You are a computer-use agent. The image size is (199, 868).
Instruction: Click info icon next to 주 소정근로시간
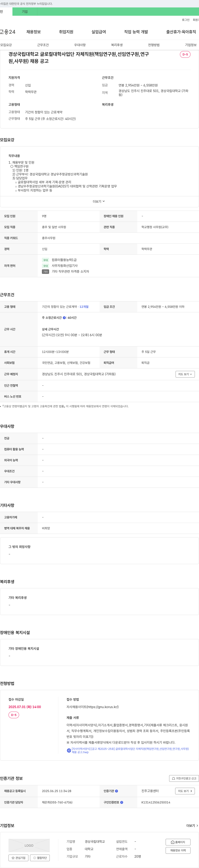pos(64,318)
